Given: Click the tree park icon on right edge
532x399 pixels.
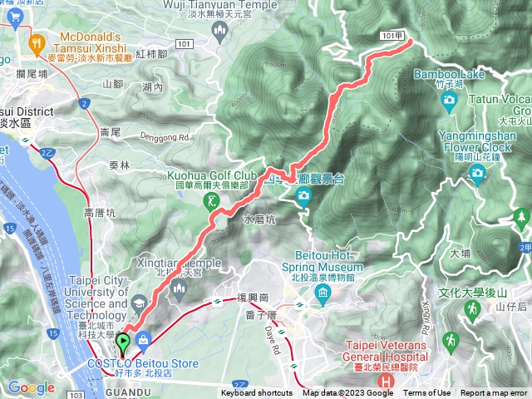Looking at the screenshot, I should pyautogui.click(x=522, y=218).
